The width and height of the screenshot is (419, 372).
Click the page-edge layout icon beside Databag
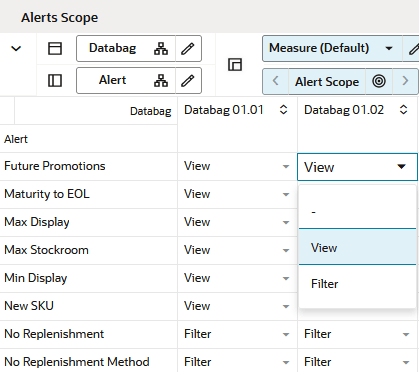(55, 49)
